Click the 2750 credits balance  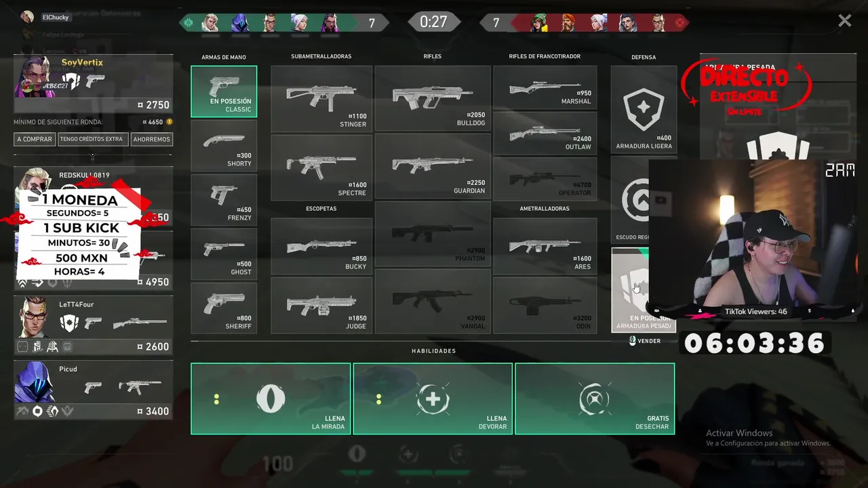154,105
